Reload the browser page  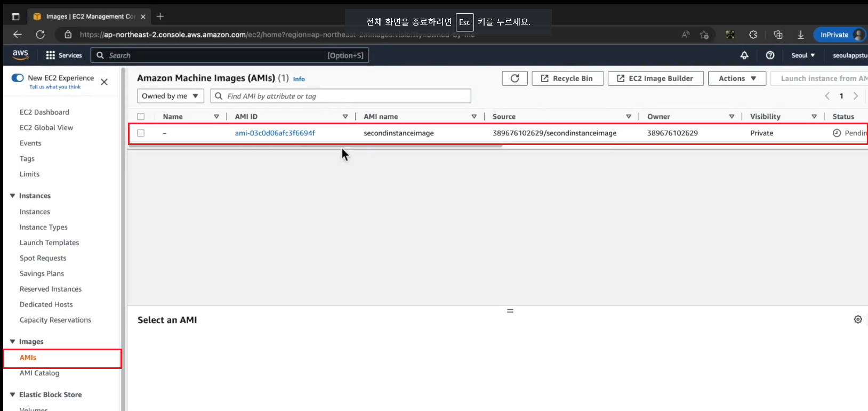point(40,35)
